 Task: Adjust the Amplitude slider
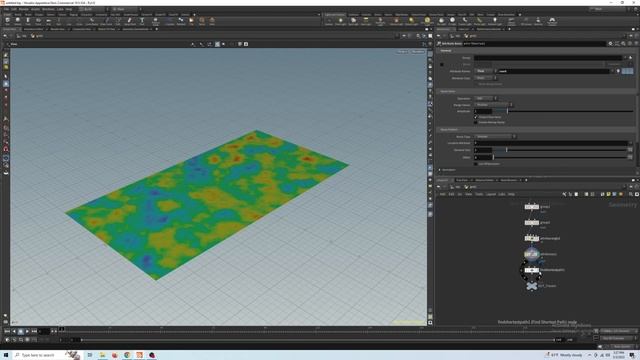562,111
